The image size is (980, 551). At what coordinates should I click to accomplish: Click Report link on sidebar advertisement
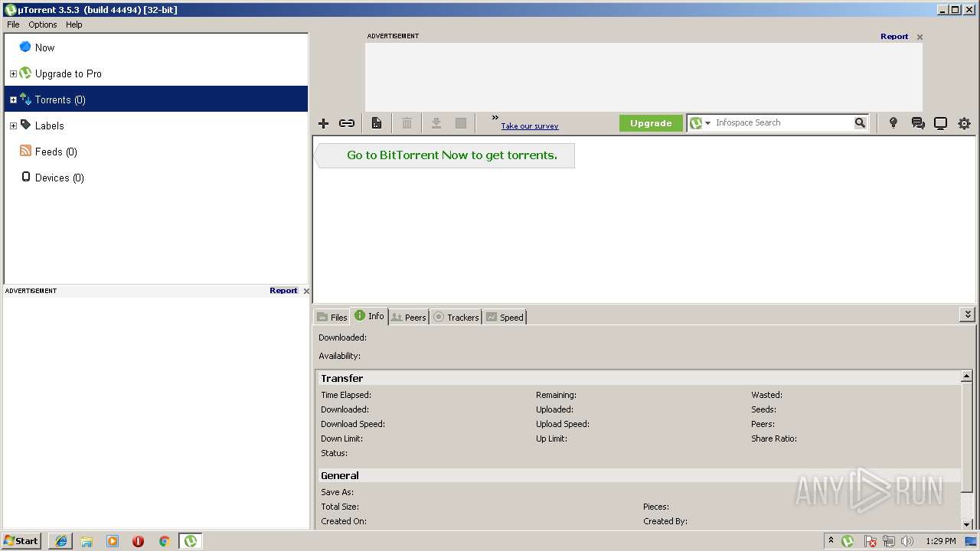click(x=283, y=291)
